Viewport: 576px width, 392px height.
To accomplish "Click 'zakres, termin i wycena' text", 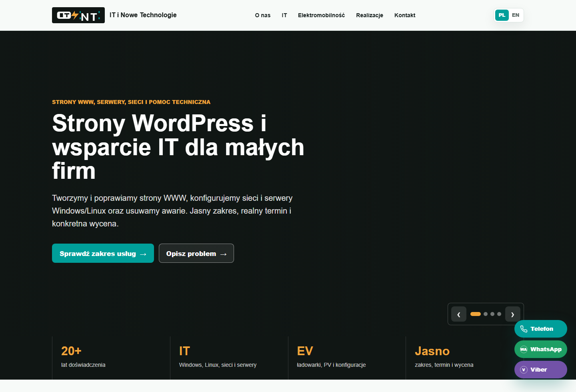I will tap(444, 365).
